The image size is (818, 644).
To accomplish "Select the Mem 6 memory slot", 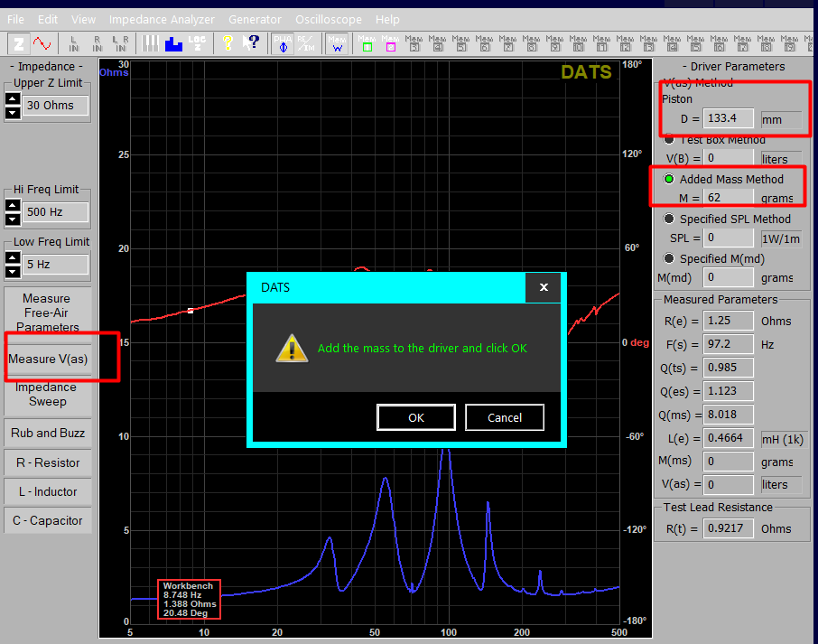I will pos(484,43).
